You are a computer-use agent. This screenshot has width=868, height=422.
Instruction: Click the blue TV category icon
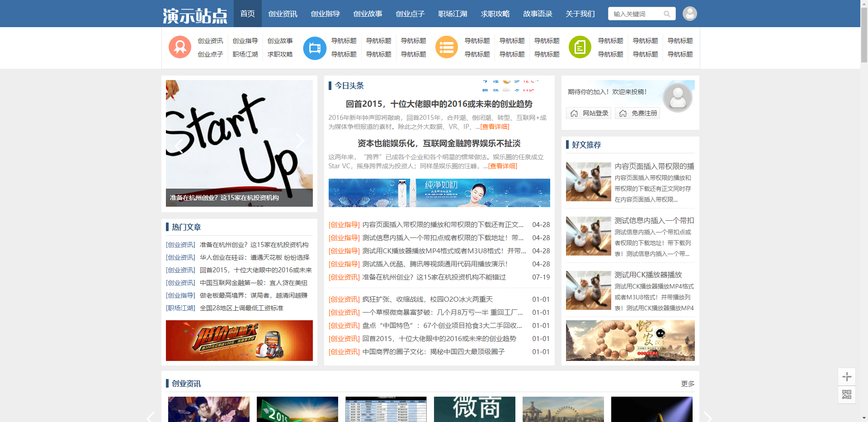pos(315,48)
